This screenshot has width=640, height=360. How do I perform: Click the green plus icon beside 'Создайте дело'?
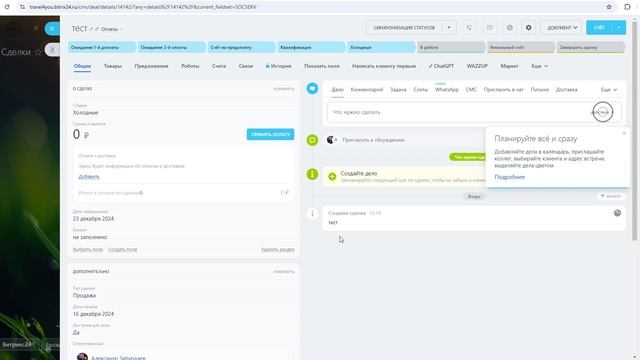[x=332, y=176]
